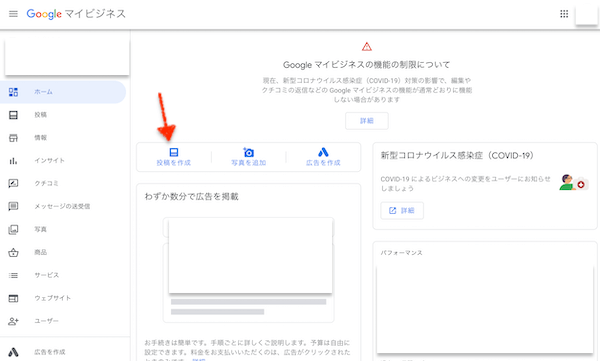The image size is (600, 361).
Task: Click the クチコミ review icon
Action: pyautogui.click(x=13, y=183)
